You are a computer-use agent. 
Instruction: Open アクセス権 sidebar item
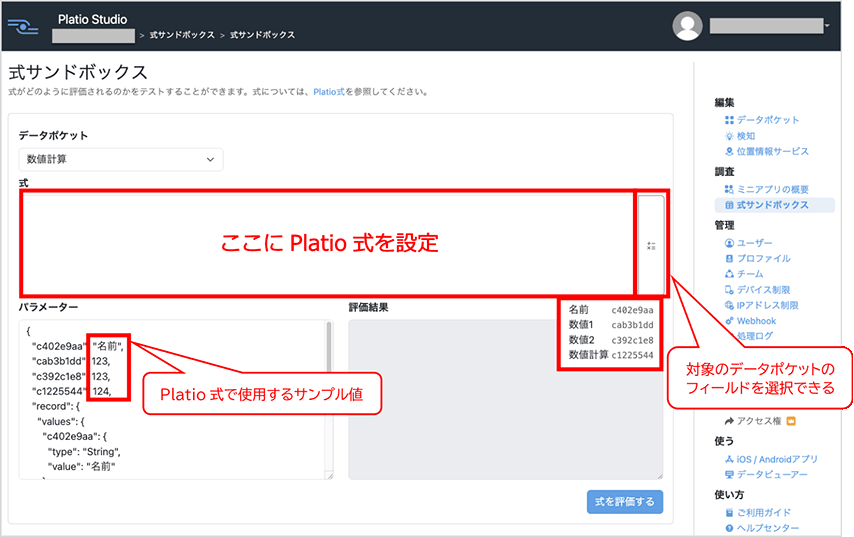753,421
